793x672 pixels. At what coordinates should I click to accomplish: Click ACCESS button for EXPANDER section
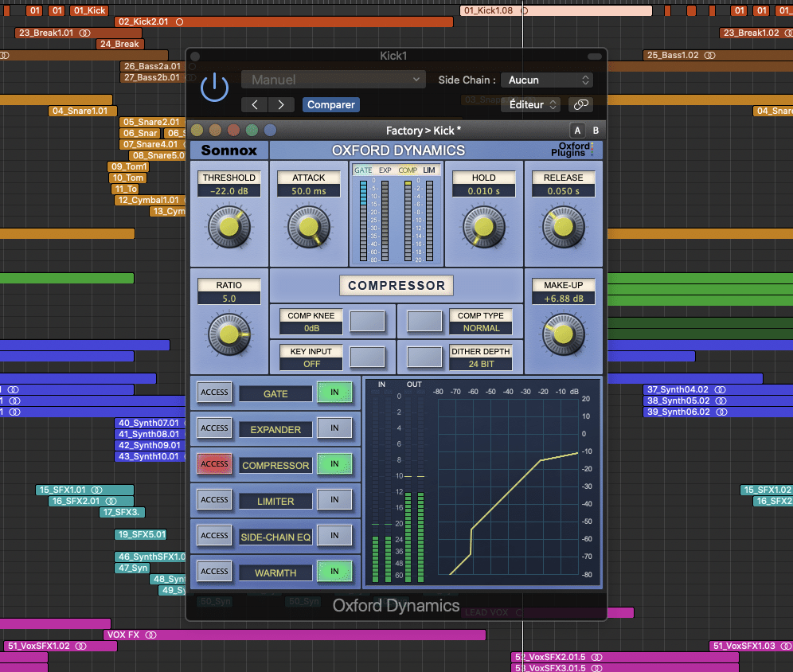pos(214,428)
